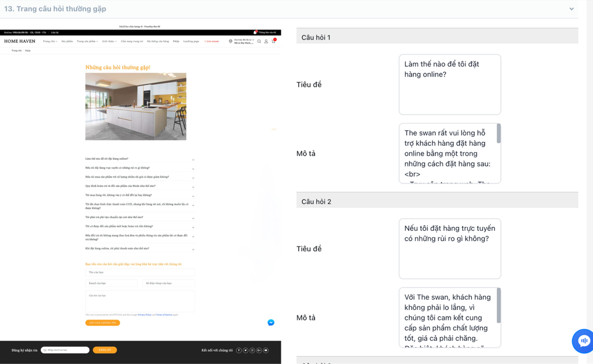
Task: Click the Gửi cho chúng tôi button
Action: point(103,323)
